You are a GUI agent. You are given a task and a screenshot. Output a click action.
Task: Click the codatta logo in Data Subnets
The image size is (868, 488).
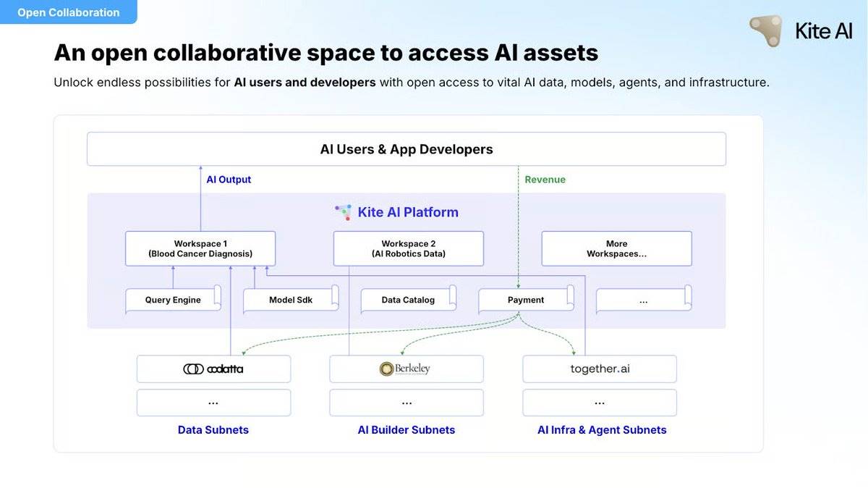(213, 369)
